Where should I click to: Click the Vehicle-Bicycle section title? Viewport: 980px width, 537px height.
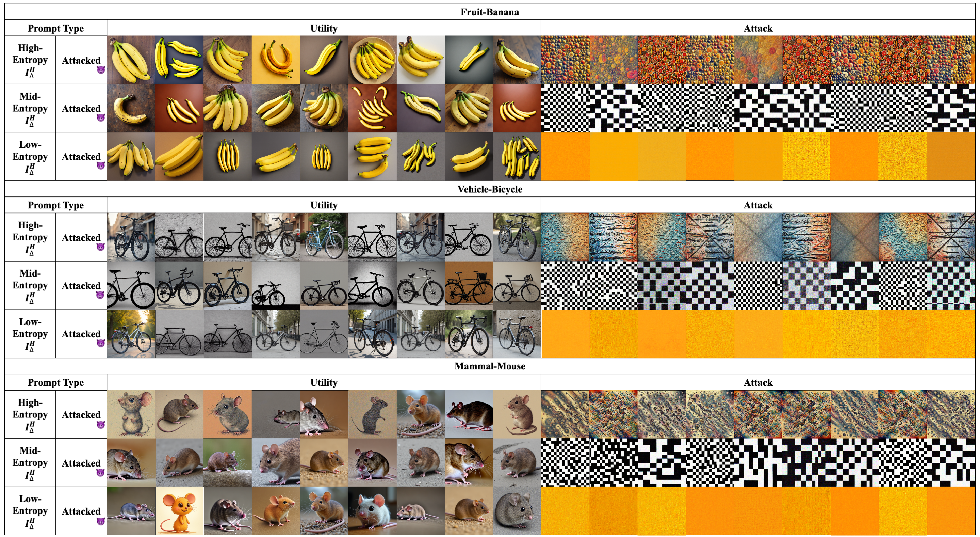point(489,189)
